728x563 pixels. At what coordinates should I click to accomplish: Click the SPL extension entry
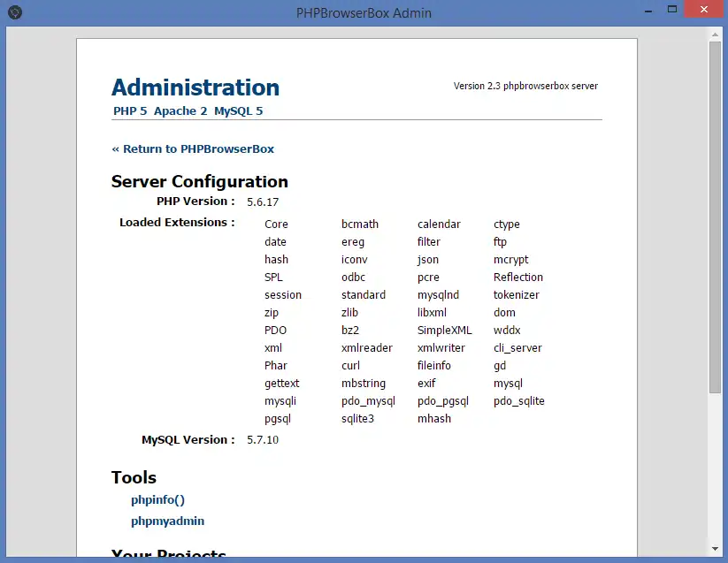[x=273, y=278]
